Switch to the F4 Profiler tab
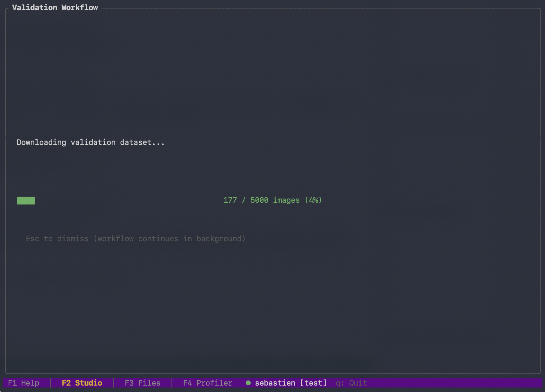Screen dimensions: 545x392 coord(208,383)
